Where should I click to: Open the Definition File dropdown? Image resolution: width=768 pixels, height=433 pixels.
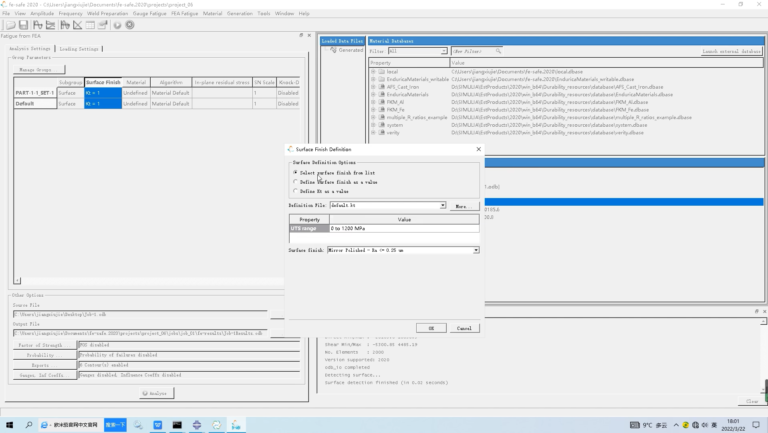[388, 205]
